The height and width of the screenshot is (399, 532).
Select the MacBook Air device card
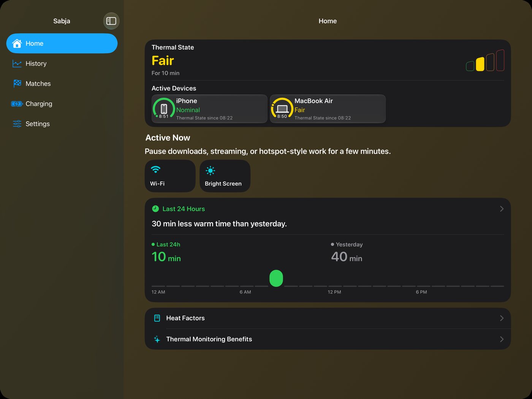(x=328, y=109)
